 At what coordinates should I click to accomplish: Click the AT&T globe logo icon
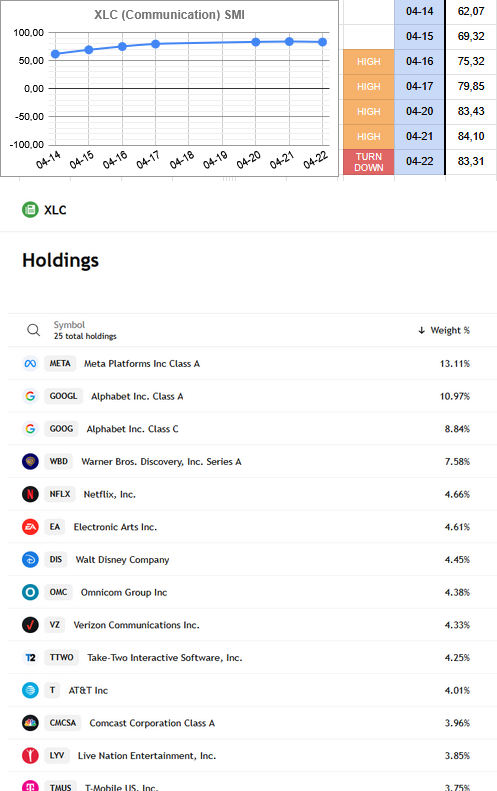click(x=30, y=690)
